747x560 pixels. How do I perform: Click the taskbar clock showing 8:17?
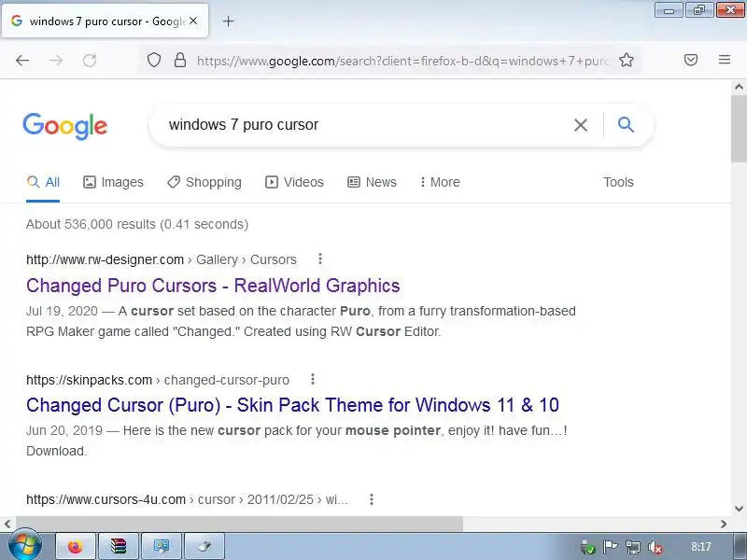(x=701, y=547)
